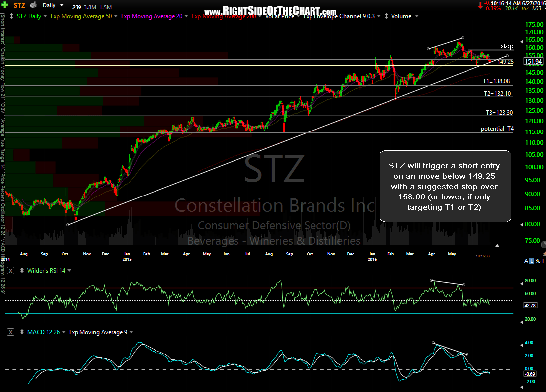Click the MACD pane move arrows
546x392 pixels.
pyautogui.click(x=22, y=332)
